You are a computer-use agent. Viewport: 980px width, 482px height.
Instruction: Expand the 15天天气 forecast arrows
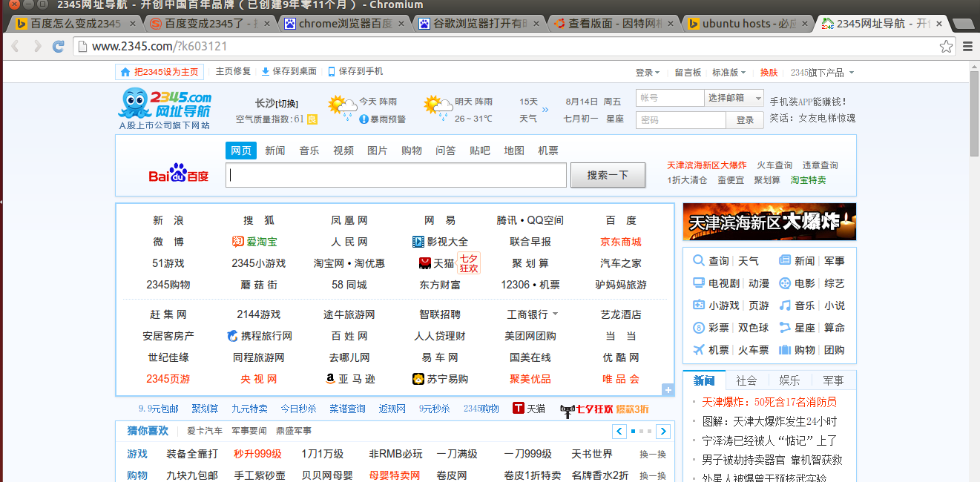pos(545,110)
